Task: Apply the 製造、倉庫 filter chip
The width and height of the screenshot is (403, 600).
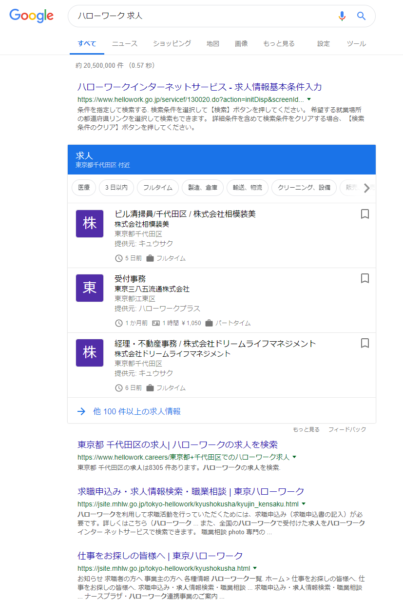Action: click(202, 188)
